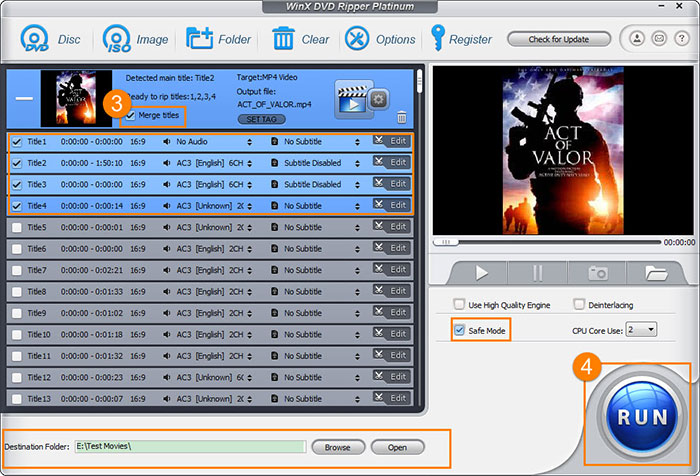This screenshot has width=700, height=476.
Task: Edit Title1 with scissors Edit button
Action: coord(392,141)
